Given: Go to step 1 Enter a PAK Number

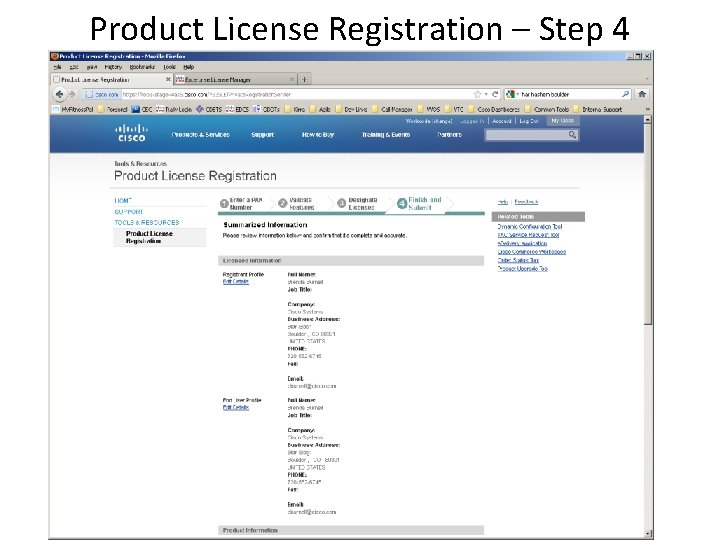Looking at the screenshot, I should (242, 203).
